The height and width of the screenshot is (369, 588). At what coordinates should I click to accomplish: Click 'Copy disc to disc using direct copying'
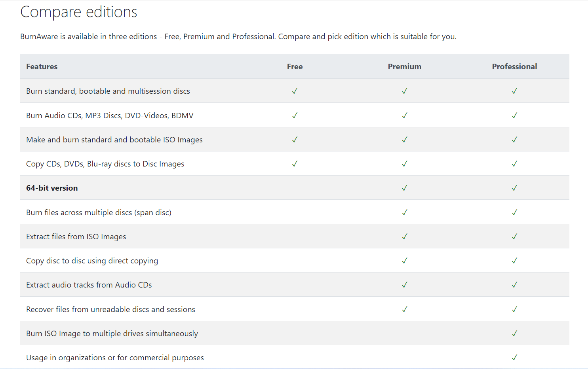click(92, 261)
